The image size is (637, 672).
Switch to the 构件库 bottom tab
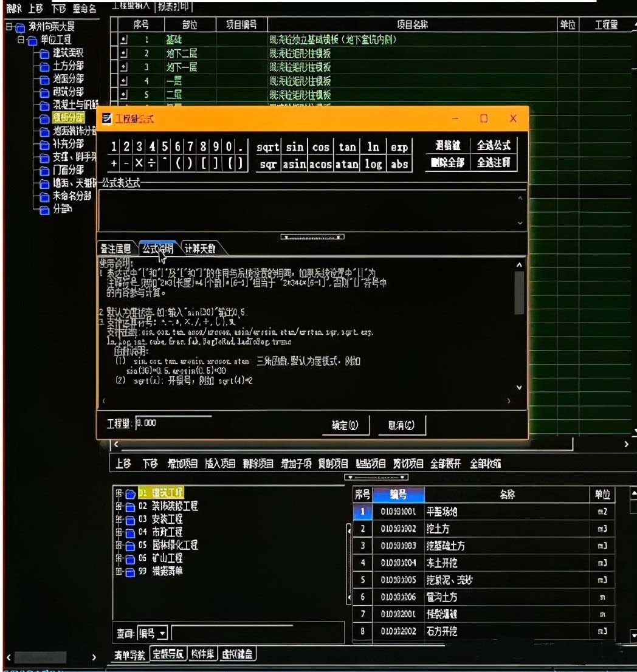202,654
